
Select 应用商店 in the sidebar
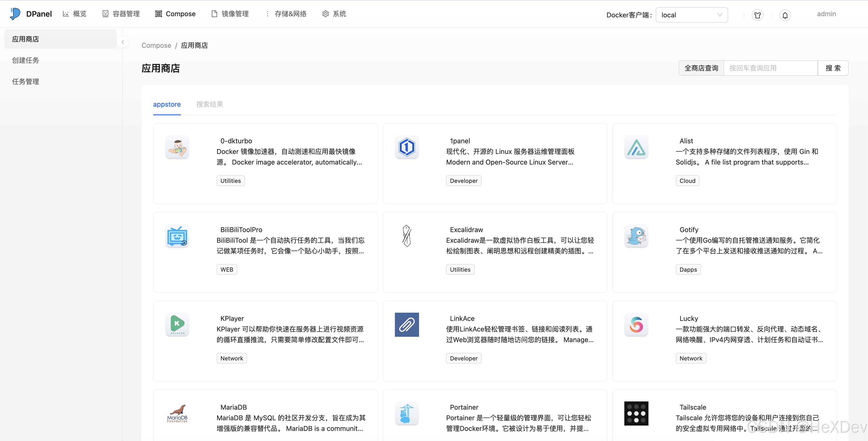60,39
